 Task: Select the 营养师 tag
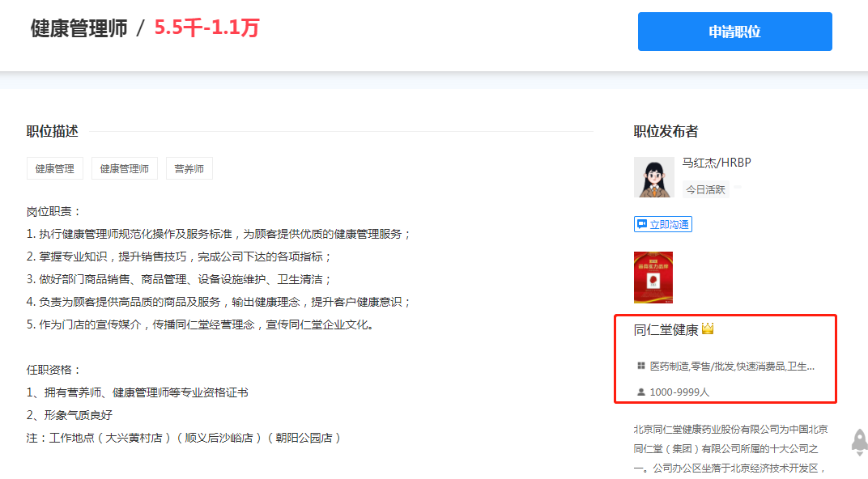pyautogui.click(x=189, y=168)
